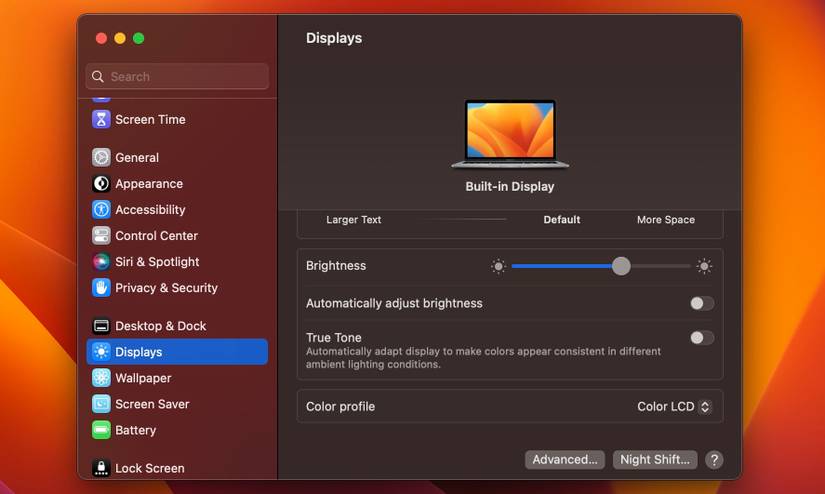Go to General settings

point(137,157)
